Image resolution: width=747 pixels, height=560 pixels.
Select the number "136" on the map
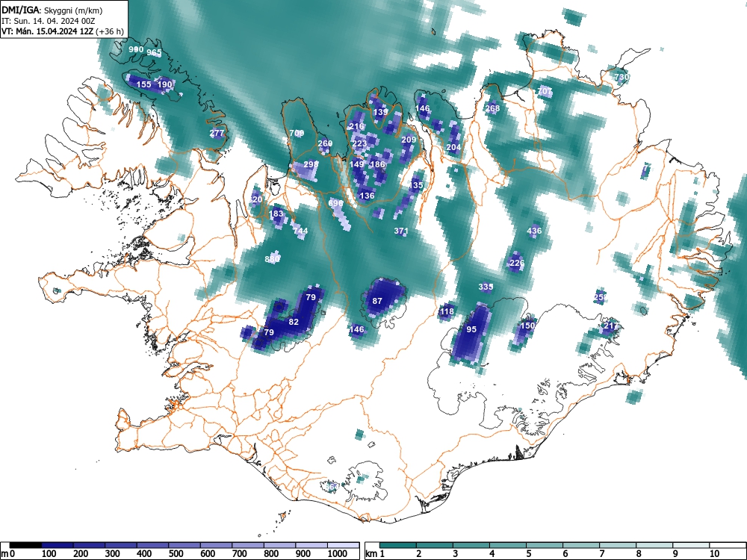pos(367,195)
